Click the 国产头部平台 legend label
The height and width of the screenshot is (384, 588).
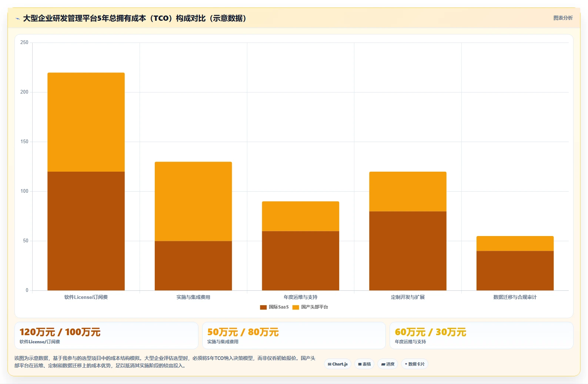314,307
